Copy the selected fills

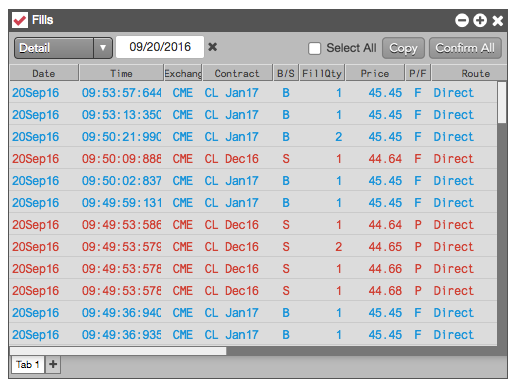click(x=403, y=48)
